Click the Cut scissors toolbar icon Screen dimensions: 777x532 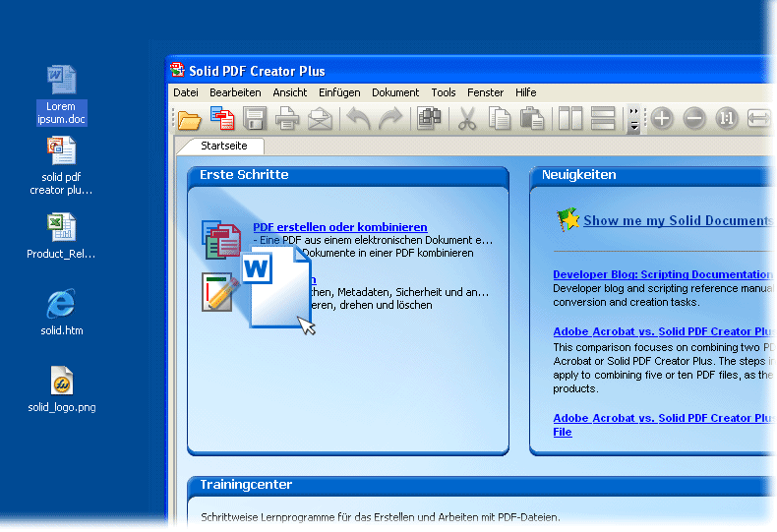coord(467,120)
